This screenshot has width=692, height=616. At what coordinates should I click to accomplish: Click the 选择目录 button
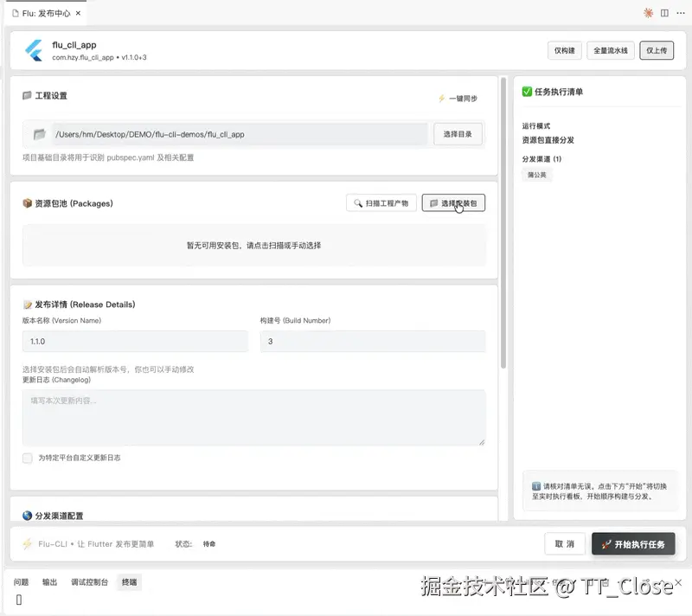(x=458, y=134)
